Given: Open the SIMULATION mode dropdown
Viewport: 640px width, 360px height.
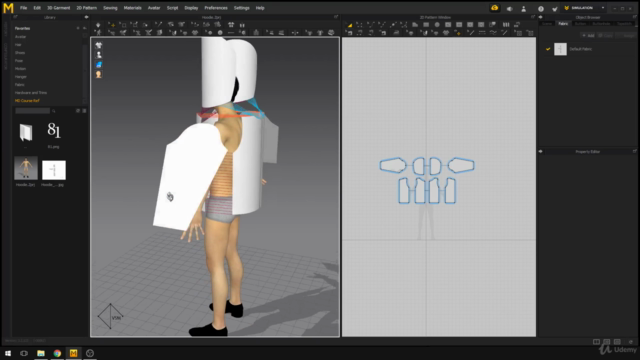Looking at the screenshot, I should [x=603, y=8].
